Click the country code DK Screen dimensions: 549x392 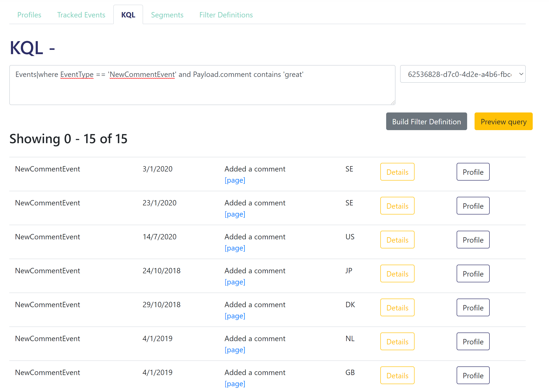(x=350, y=305)
